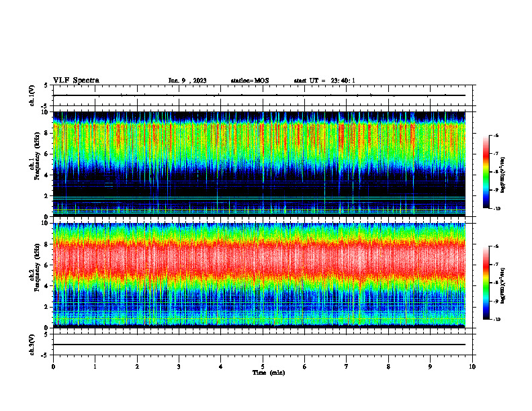Click the '-6' value atop ch.1 colorbar
This screenshot has width=532, height=411.
pyautogui.click(x=496, y=135)
